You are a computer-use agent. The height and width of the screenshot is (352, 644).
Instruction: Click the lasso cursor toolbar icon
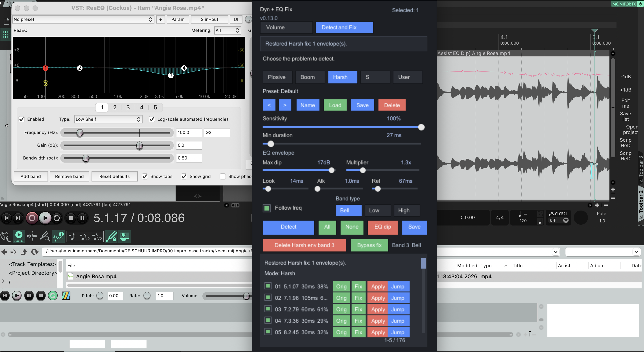point(5,236)
